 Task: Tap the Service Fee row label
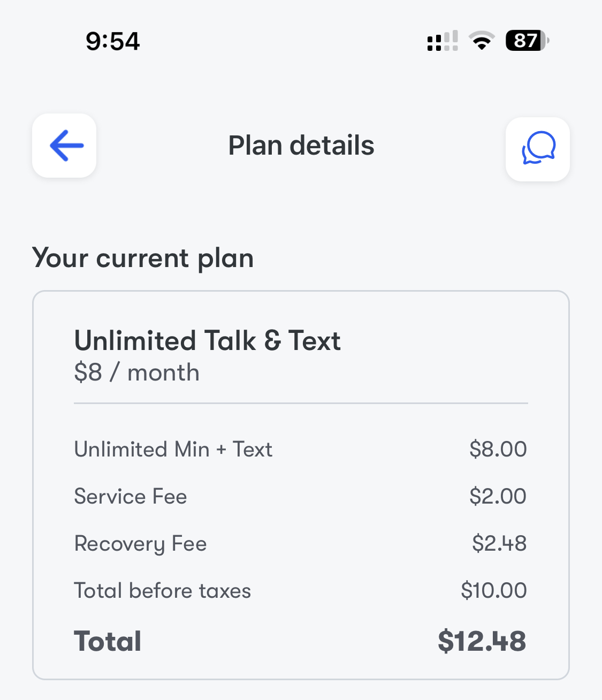click(131, 497)
